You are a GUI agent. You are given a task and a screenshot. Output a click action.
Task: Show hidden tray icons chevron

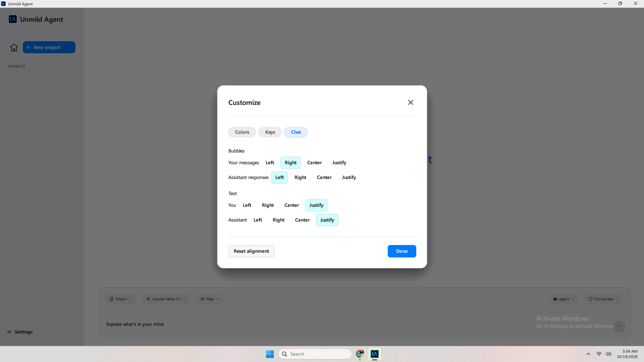click(x=588, y=354)
